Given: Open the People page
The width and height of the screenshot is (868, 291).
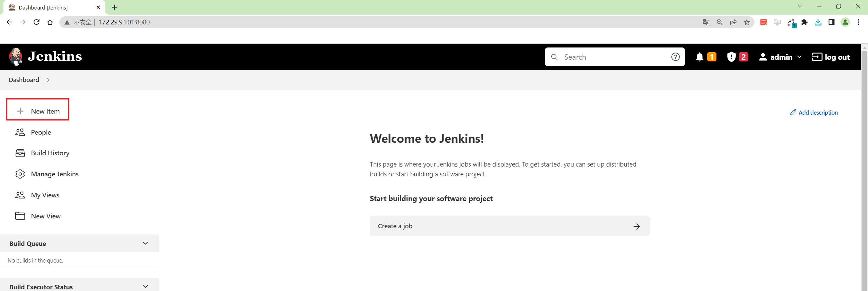Looking at the screenshot, I should [41, 132].
